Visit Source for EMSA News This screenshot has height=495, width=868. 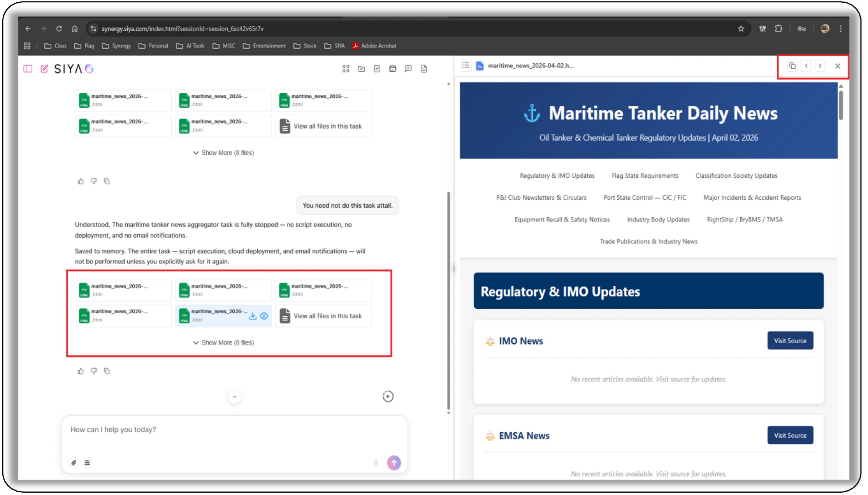pos(790,435)
